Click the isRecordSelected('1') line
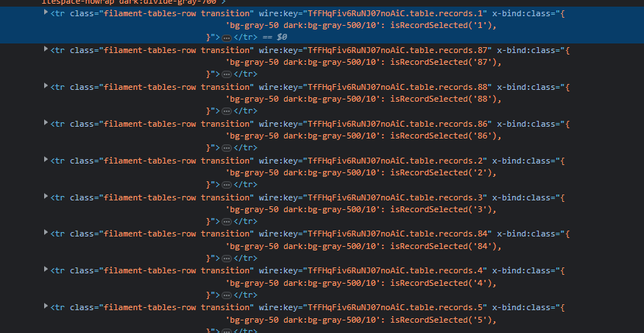Viewport: 644px width, 333px height. (361, 26)
